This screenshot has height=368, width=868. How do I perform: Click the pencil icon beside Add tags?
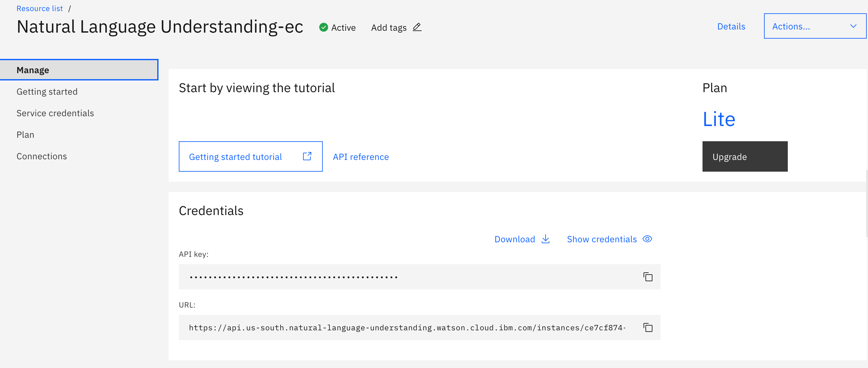[417, 27]
